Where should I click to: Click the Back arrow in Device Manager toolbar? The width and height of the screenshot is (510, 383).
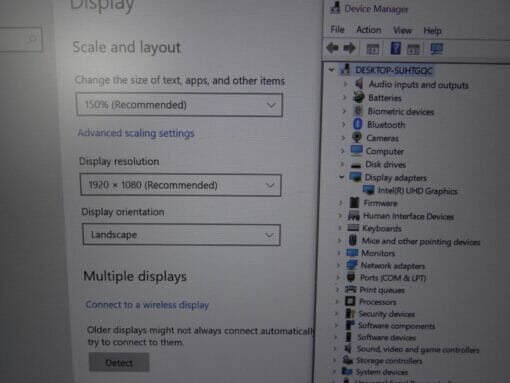[x=333, y=48]
